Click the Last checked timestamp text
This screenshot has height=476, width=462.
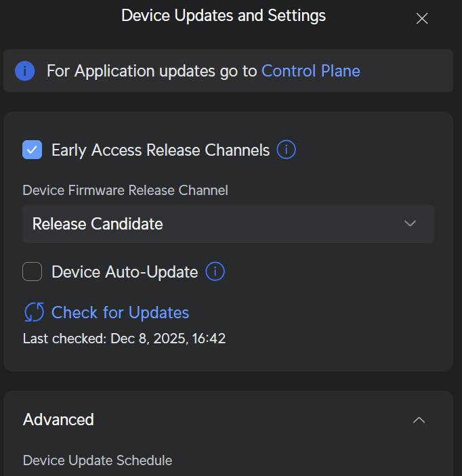click(124, 339)
